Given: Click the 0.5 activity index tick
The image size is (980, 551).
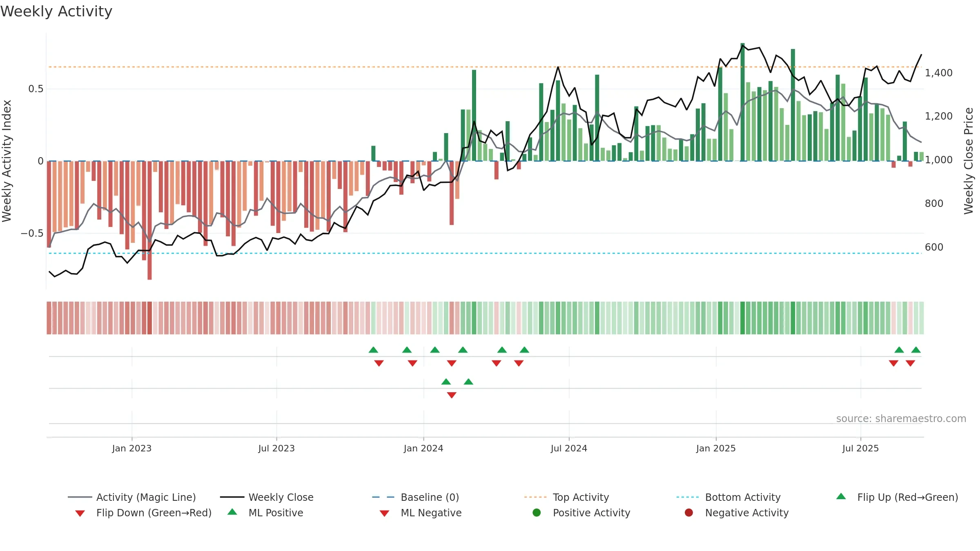Looking at the screenshot, I should pos(36,89).
